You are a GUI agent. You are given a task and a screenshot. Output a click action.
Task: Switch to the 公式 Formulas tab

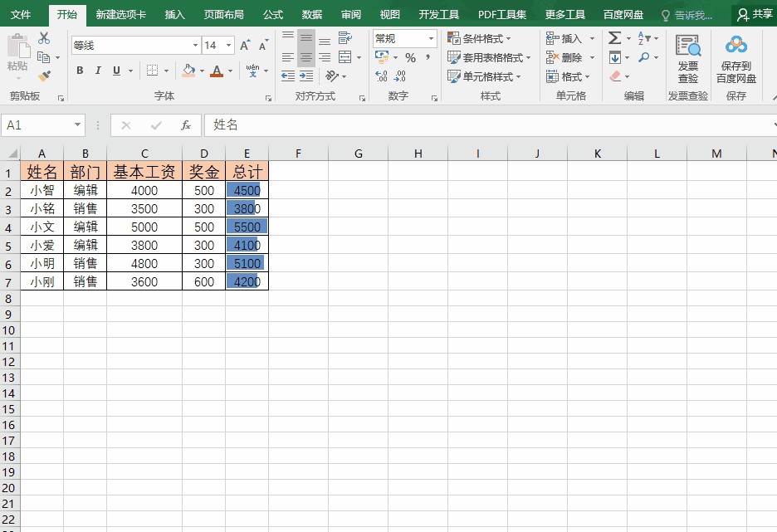point(272,14)
